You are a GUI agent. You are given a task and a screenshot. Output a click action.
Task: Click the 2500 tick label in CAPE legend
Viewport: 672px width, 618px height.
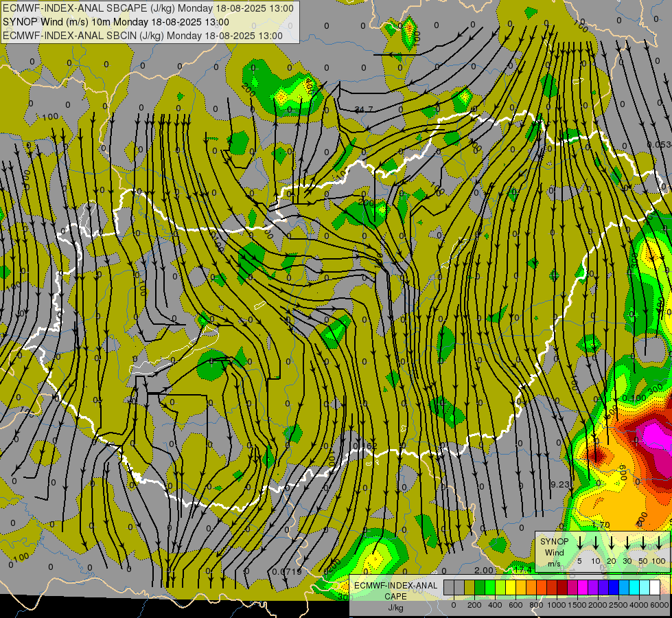[618, 605]
